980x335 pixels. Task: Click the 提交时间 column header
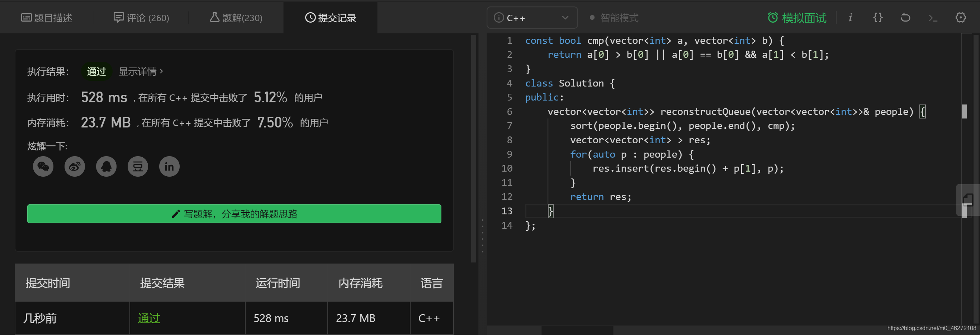(48, 283)
